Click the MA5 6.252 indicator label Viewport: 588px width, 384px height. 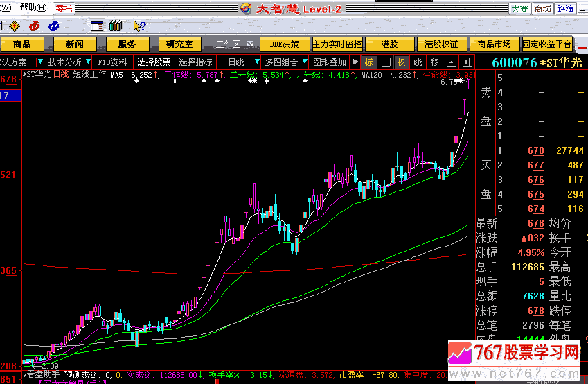click(134, 75)
